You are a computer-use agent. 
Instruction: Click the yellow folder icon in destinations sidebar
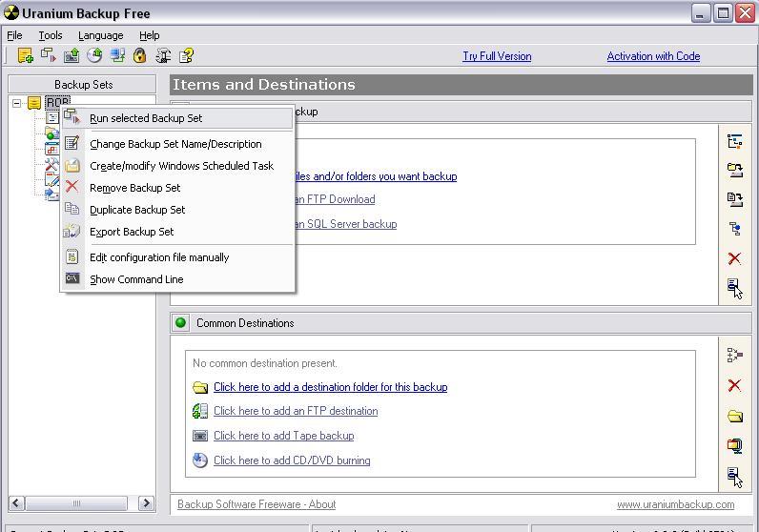[x=735, y=416]
